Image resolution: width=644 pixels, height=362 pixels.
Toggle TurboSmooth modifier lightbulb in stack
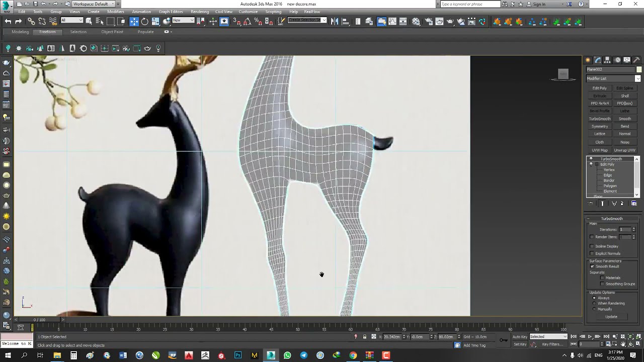pyautogui.click(x=591, y=159)
